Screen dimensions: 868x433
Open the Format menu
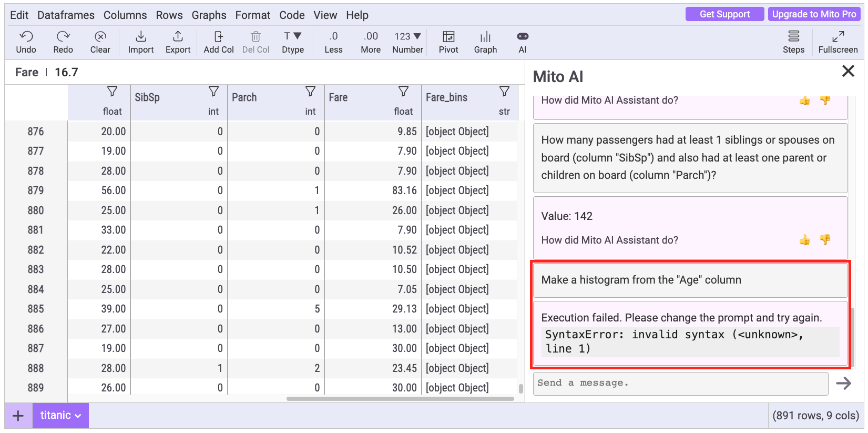pyautogui.click(x=252, y=15)
